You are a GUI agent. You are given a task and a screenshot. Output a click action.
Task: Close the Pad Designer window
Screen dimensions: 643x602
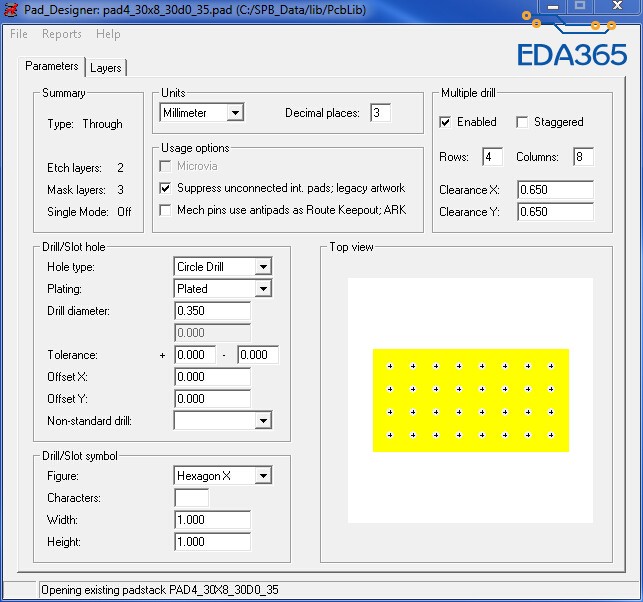click(617, 6)
